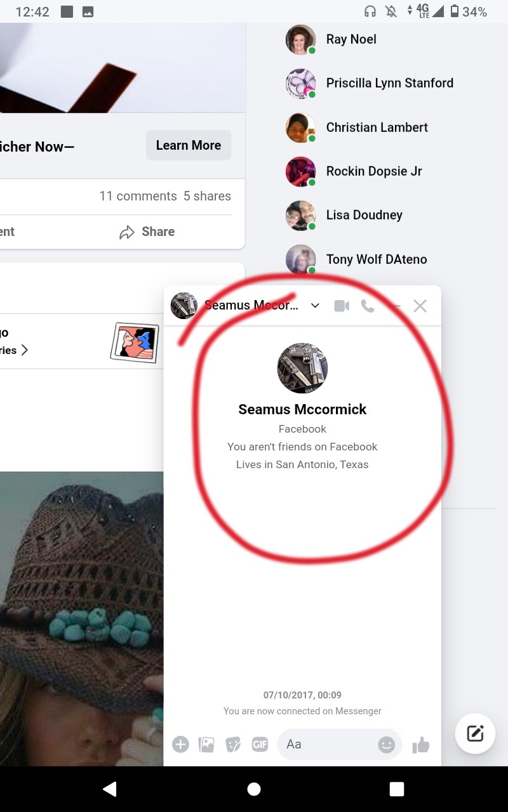Close the Seamus Mccormick chat window
The width and height of the screenshot is (508, 812).
pos(420,306)
